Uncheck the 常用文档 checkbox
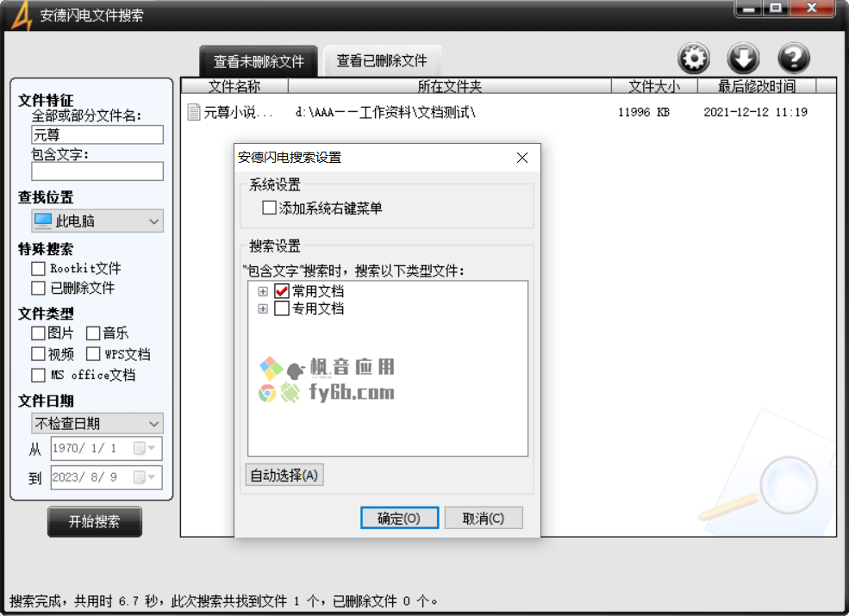 (282, 291)
